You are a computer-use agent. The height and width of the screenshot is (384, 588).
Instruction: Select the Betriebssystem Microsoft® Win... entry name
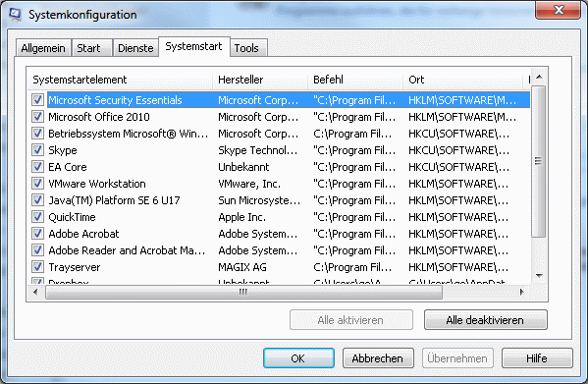click(128, 134)
